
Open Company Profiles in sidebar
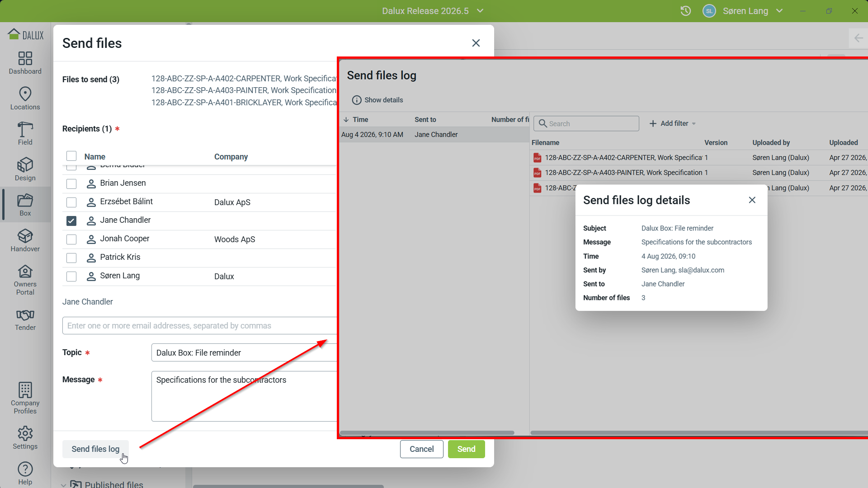click(25, 399)
